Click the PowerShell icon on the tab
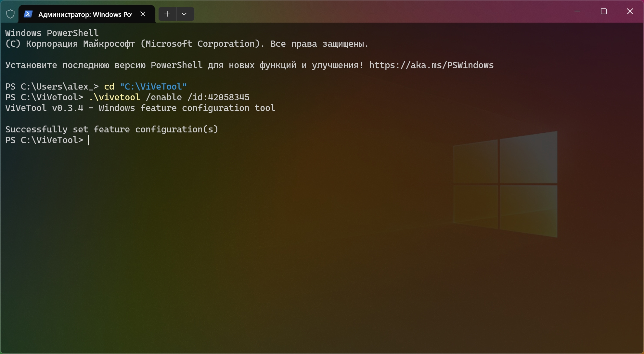The height and width of the screenshot is (354, 644). (x=28, y=14)
